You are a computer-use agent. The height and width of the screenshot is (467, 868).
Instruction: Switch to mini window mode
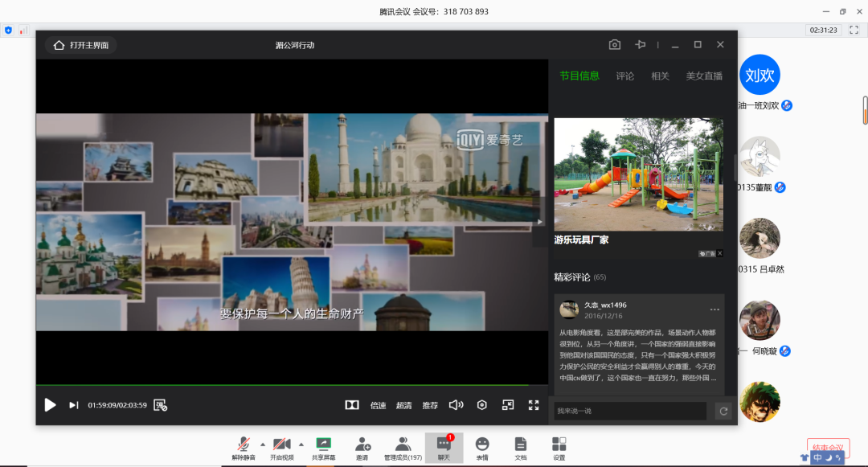pyautogui.click(x=508, y=405)
